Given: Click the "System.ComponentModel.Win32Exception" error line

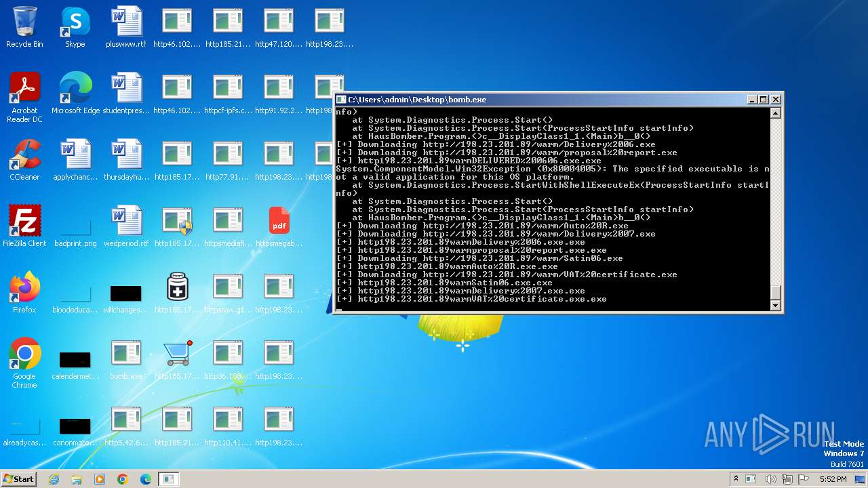Looking at the screenshot, I should point(553,169).
